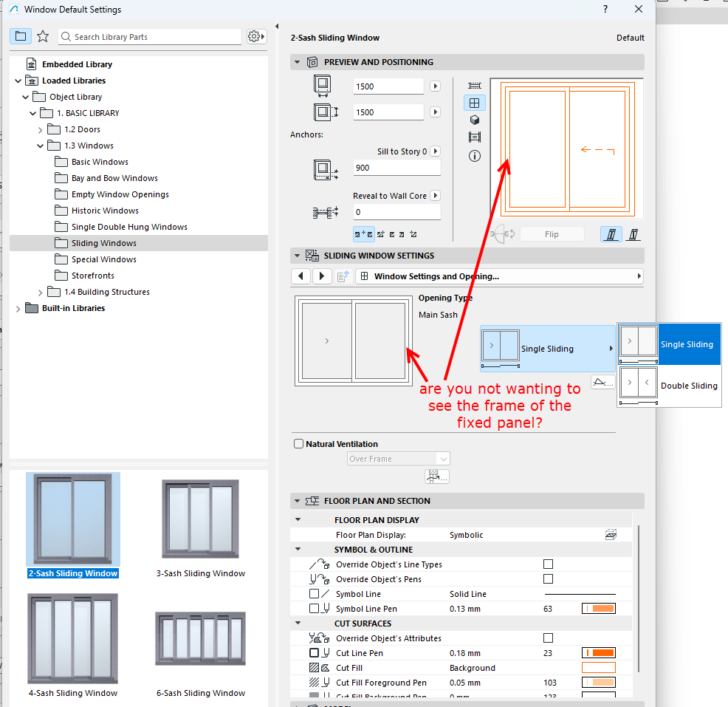728x707 pixels.
Task: Open Sill to Story 0 arrow
Action: pos(435,151)
